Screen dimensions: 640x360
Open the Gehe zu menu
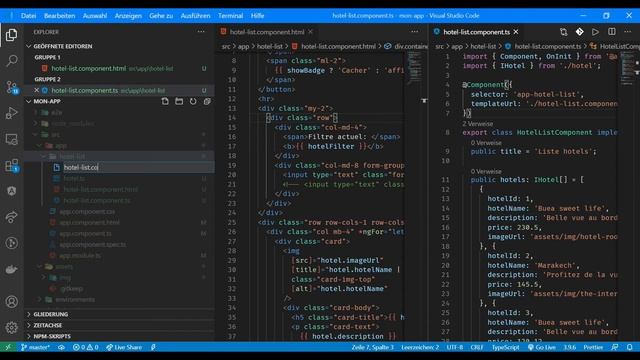(x=161, y=16)
